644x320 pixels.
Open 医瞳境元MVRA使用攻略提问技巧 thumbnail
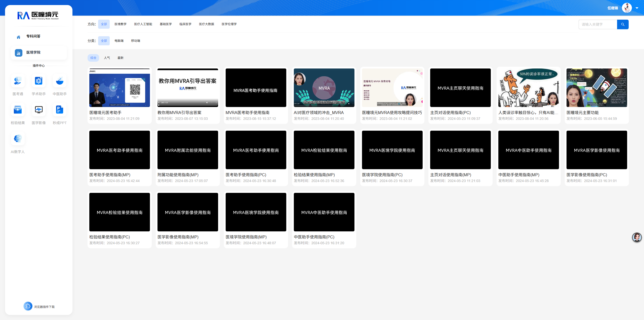click(x=392, y=88)
